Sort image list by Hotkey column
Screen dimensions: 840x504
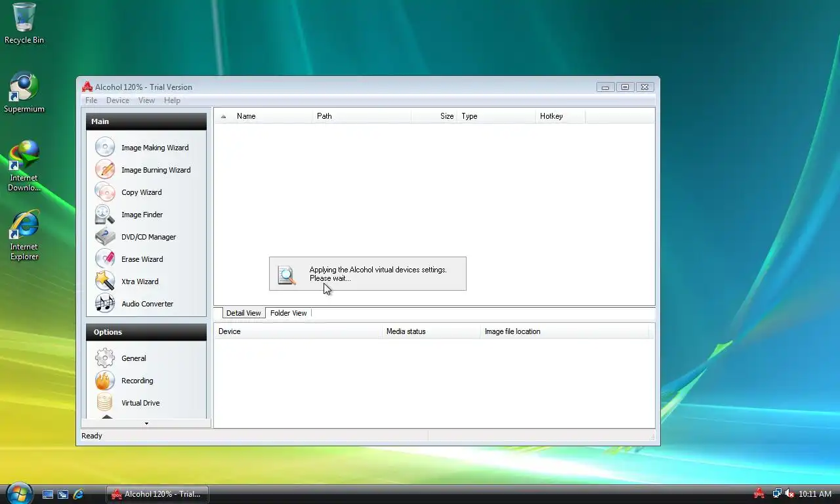(560, 116)
